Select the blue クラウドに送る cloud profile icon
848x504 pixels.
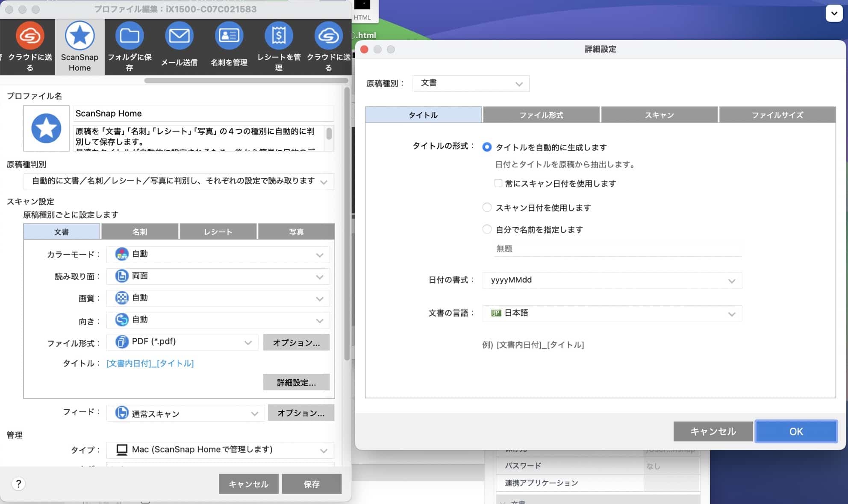coord(328,35)
